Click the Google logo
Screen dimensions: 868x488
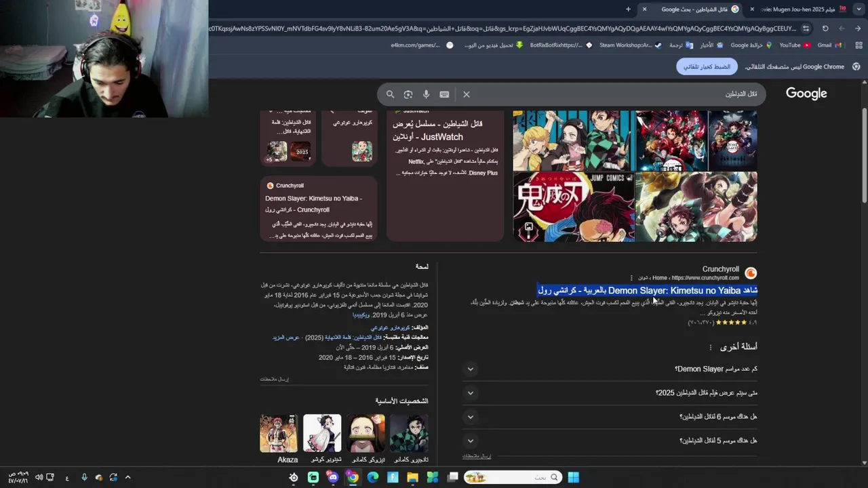coord(806,94)
